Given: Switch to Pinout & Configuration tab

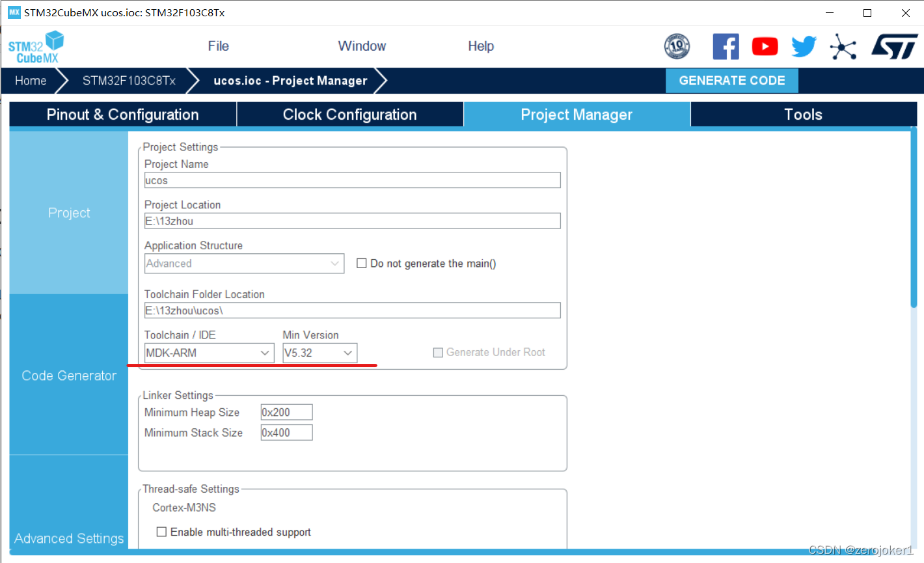Looking at the screenshot, I should coord(123,115).
